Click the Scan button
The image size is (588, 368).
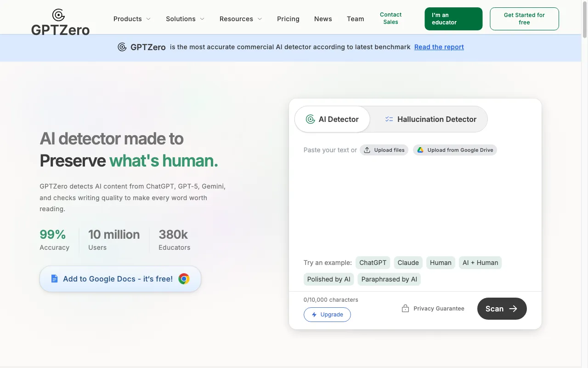pyautogui.click(x=502, y=309)
